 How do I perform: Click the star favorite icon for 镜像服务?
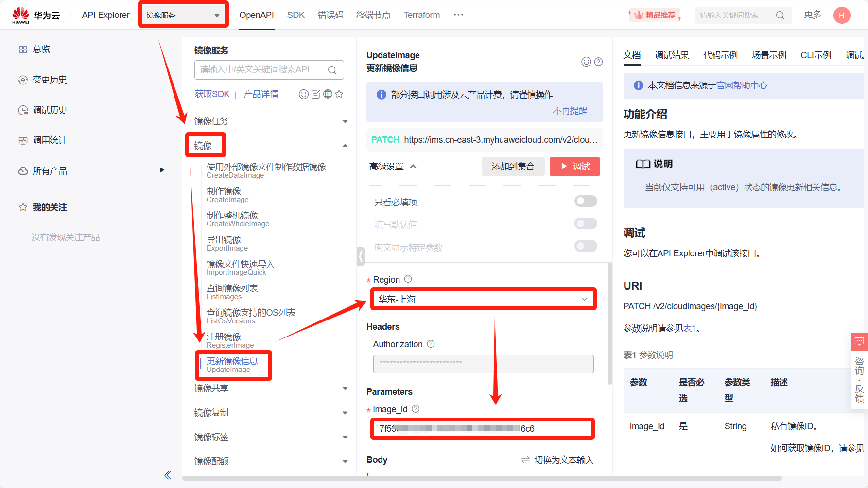(339, 94)
